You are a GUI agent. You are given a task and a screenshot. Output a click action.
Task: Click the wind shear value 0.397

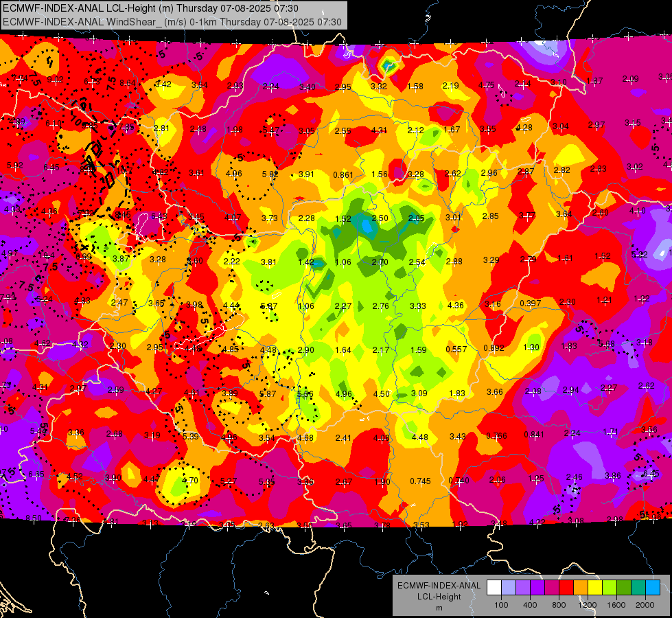click(531, 304)
